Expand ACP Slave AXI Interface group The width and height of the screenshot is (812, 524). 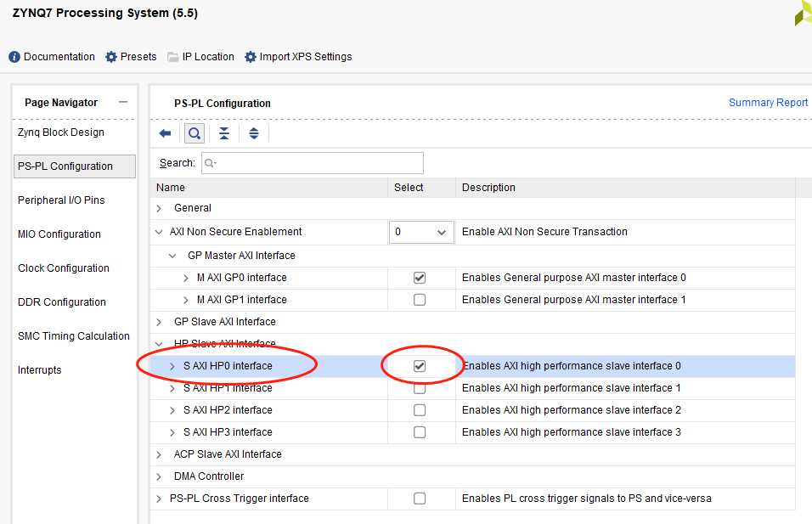coord(159,454)
